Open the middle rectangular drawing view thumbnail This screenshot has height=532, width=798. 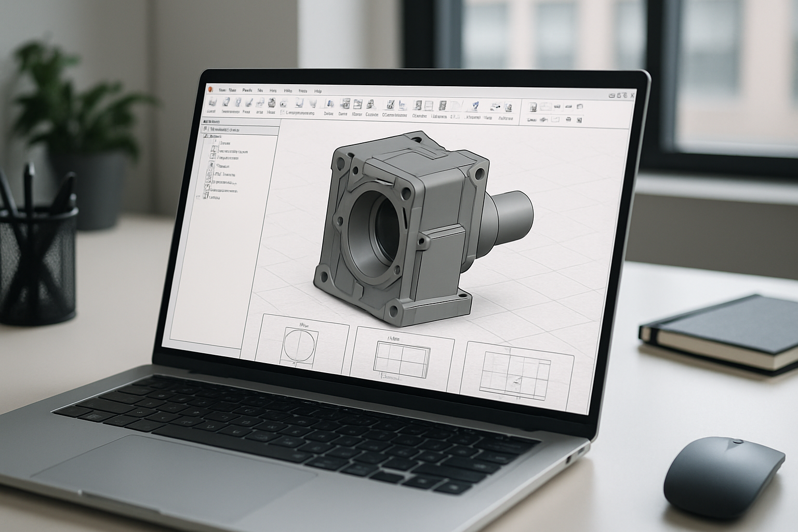[402, 358]
